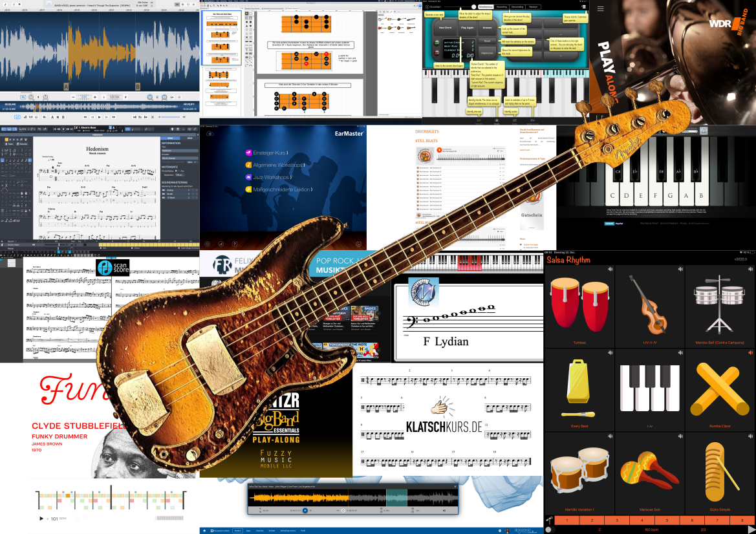The image size is (756, 534).
Task: Play the C key on the labeled piano
Action: [612, 195]
